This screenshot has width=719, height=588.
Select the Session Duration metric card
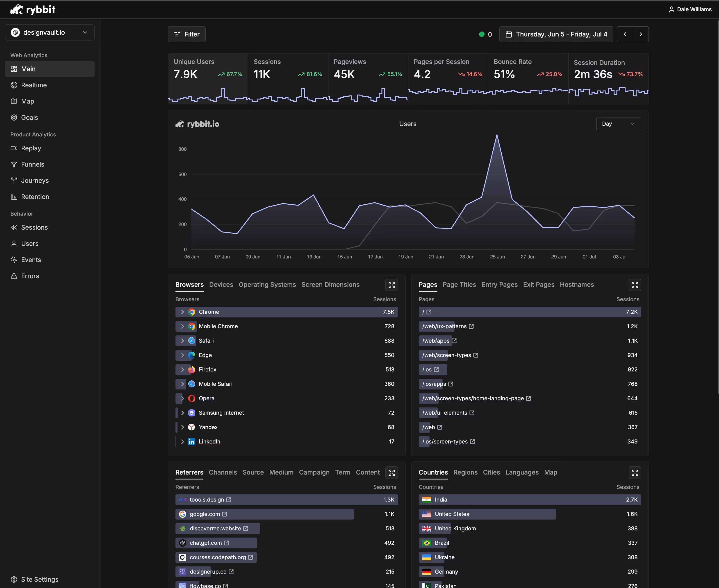(x=608, y=78)
